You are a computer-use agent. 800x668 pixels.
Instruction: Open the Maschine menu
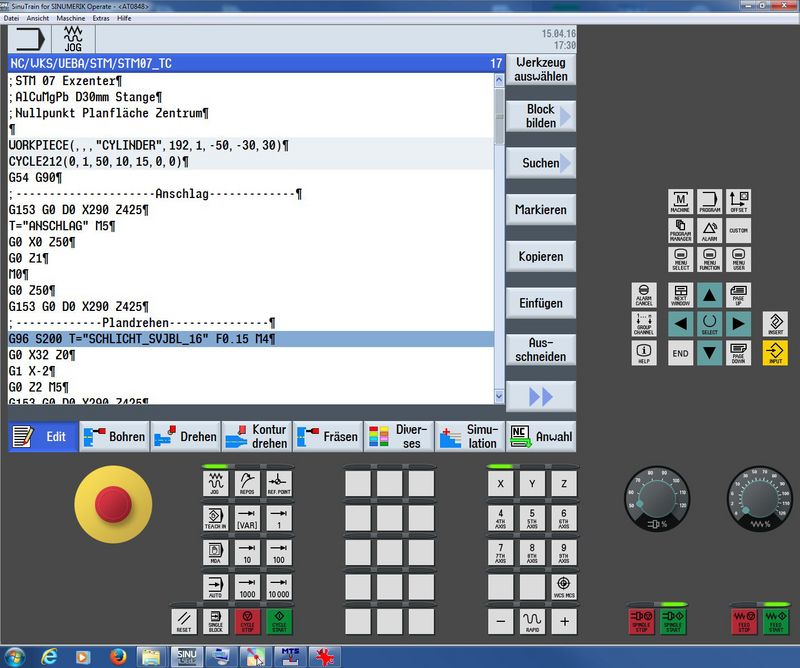click(x=70, y=19)
